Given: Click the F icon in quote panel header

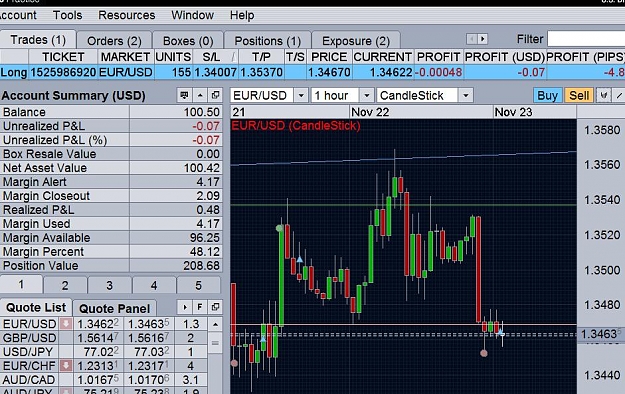Looking at the screenshot, I should 200,307.
